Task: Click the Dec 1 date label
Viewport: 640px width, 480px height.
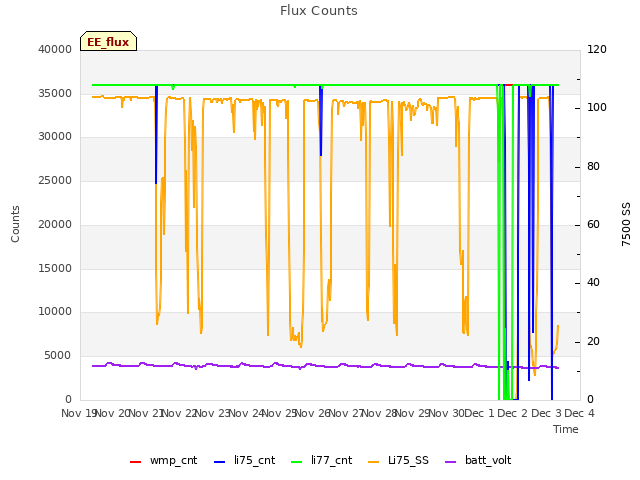Action: [480, 413]
